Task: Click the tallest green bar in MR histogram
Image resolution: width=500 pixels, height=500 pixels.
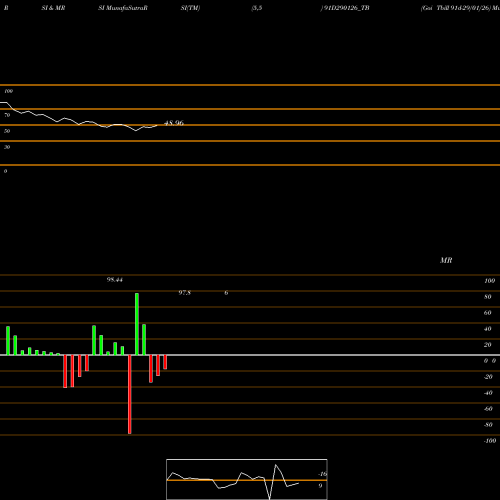Action: click(137, 324)
